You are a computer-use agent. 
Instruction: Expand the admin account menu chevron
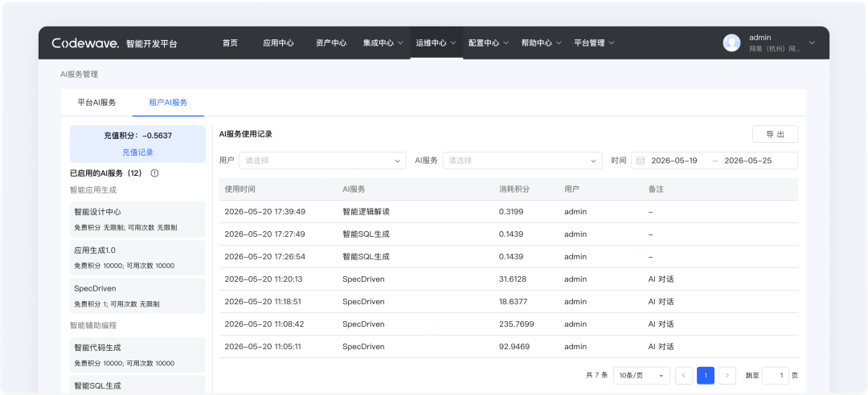click(812, 43)
